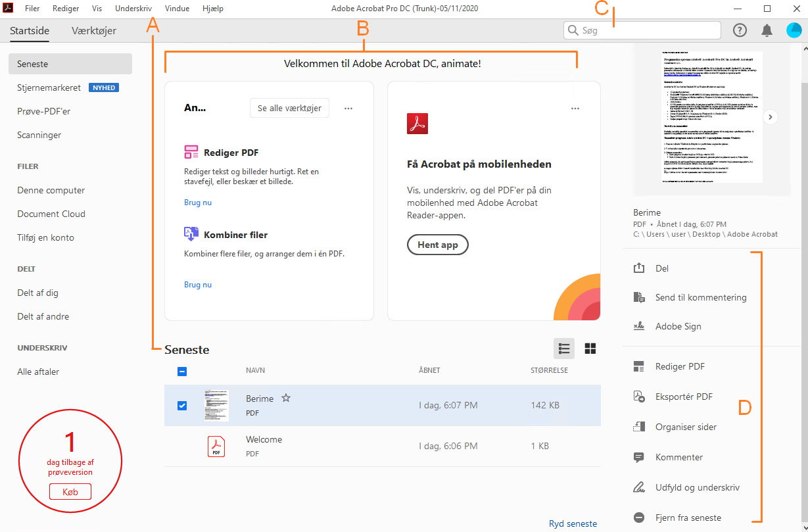Viewport: 808px width, 532px height.
Task: Click the red Acrobat icon in mobile card
Action: click(417, 124)
